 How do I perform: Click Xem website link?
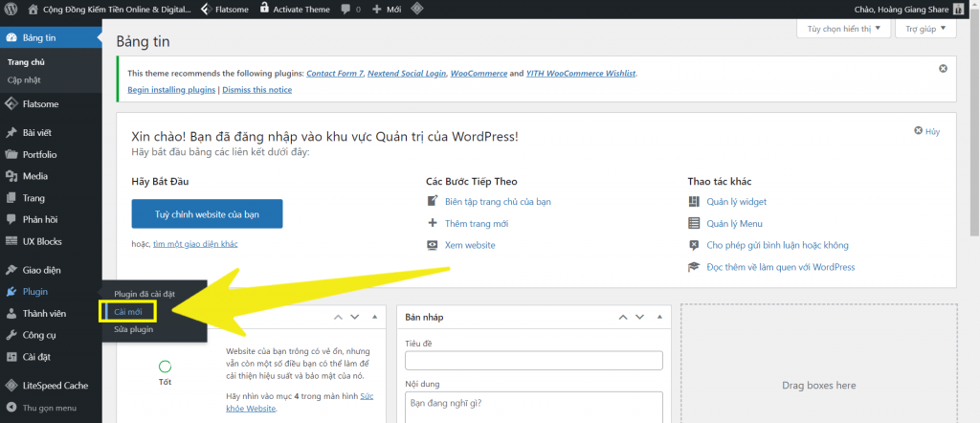click(470, 246)
